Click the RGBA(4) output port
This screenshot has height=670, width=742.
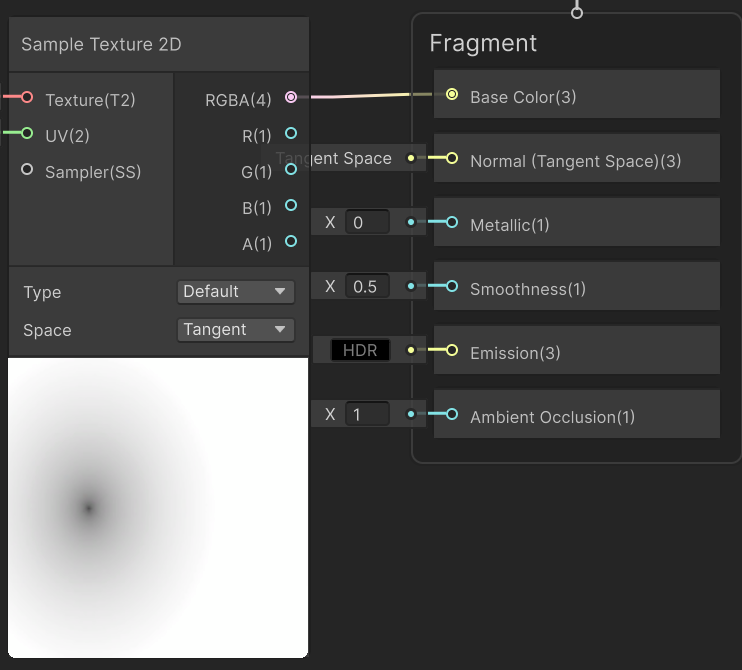click(291, 97)
